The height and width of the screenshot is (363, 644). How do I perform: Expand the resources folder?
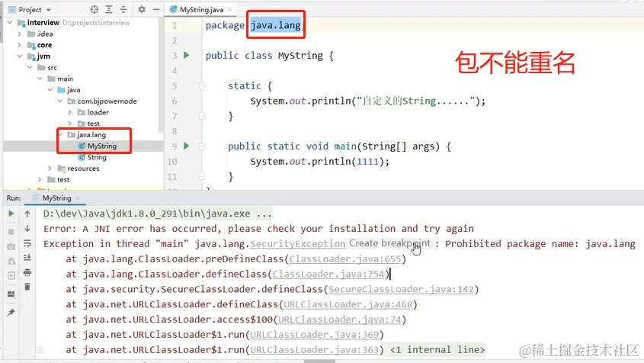[x=50, y=168]
